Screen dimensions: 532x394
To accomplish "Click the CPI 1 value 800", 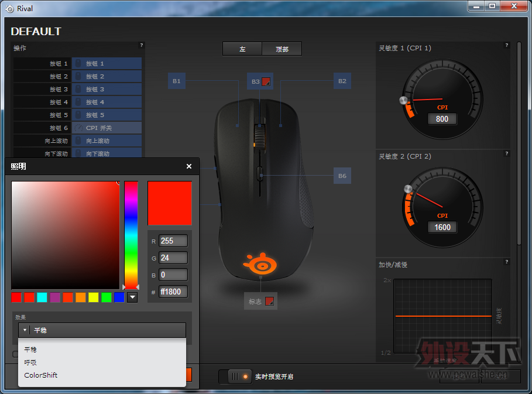I will 442,119.
